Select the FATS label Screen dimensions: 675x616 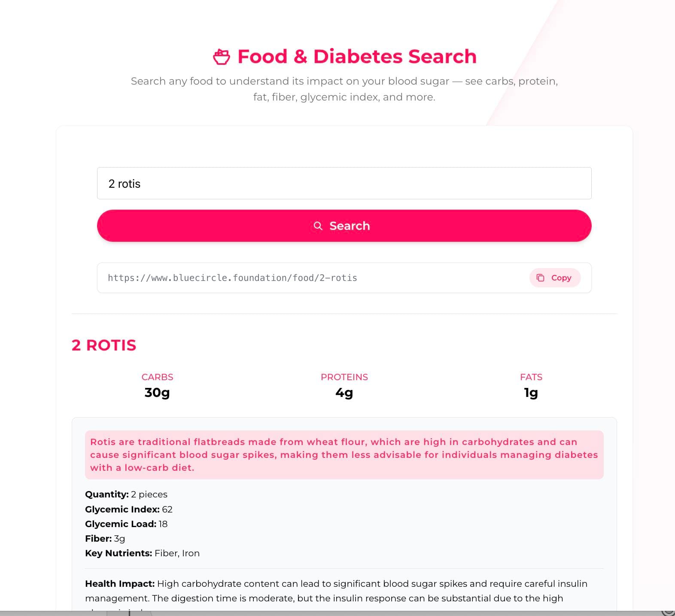(531, 377)
